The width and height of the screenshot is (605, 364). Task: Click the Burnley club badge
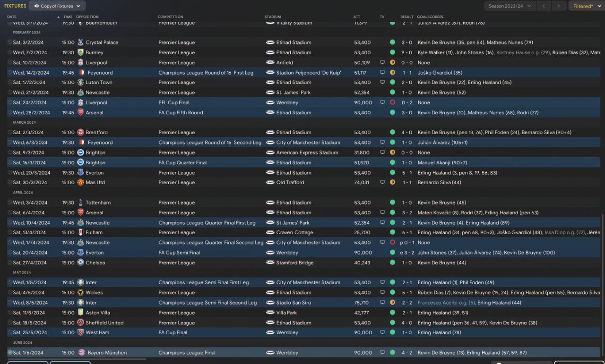click(x=80, y=52)
